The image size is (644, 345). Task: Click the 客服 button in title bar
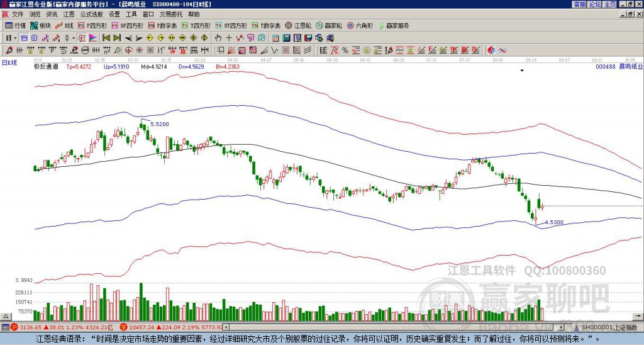[x=580, y=4]
